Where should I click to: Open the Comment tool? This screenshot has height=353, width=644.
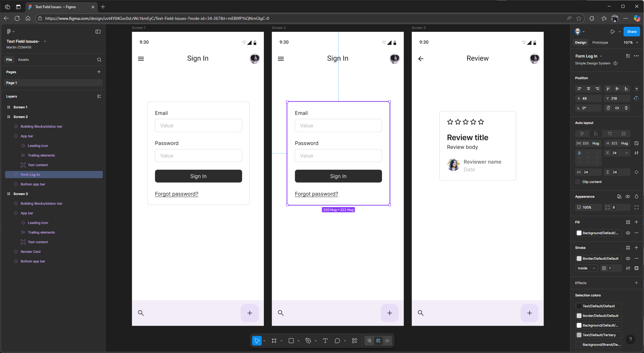(x=337, y=341)
